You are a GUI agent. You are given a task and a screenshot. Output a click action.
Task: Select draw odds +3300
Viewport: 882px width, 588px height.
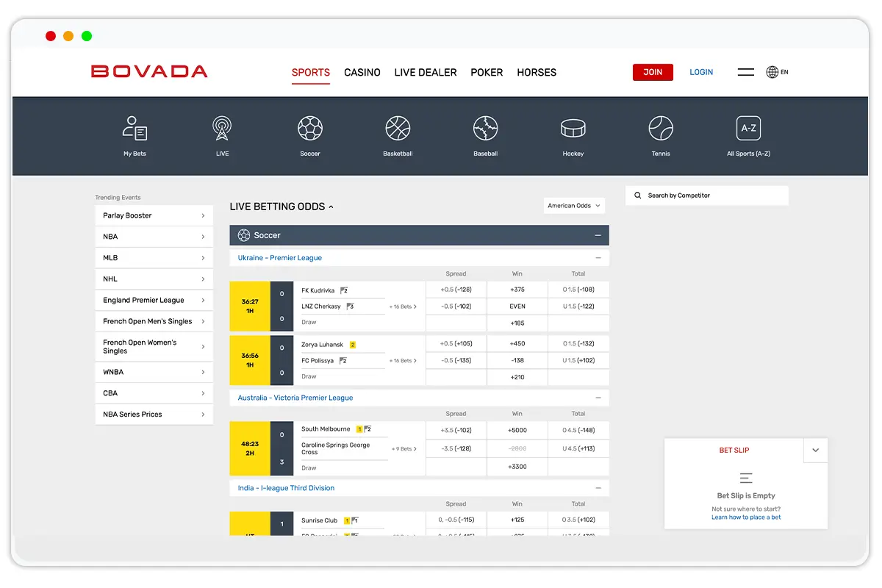click(x=517, y=467)
